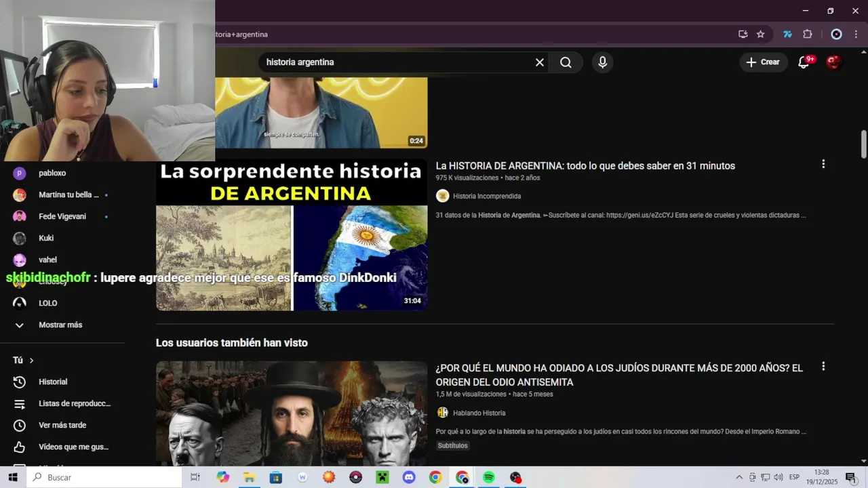Open Spotify from the taskbar
Viewport: 868px width, 488px height.
[489, 478]
